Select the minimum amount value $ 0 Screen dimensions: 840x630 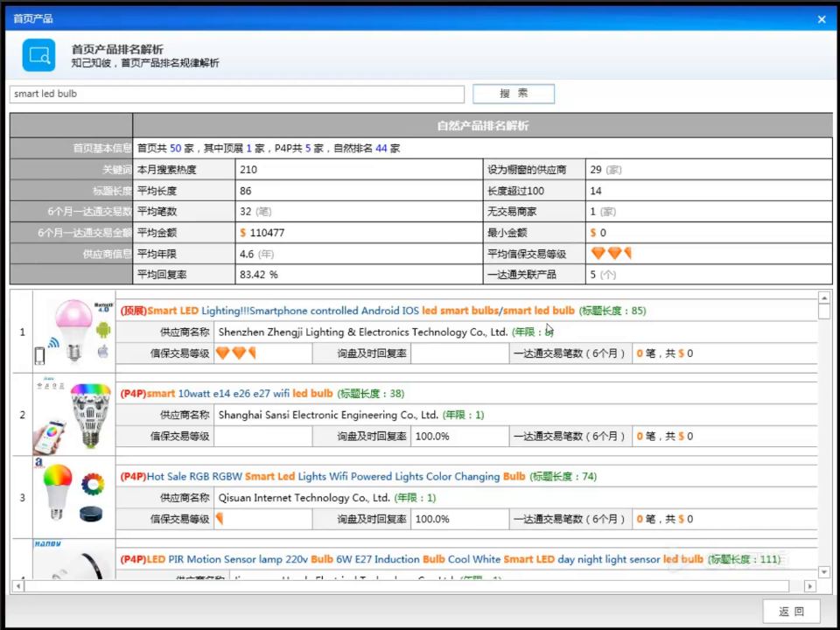click(x=598, y=233)
